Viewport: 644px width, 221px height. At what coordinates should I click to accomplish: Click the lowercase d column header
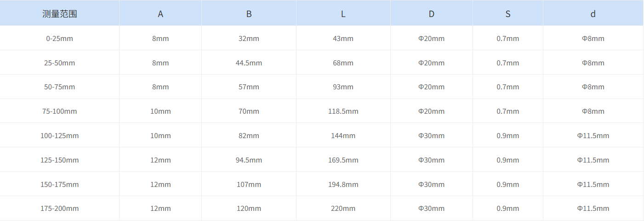click(593, 14)
